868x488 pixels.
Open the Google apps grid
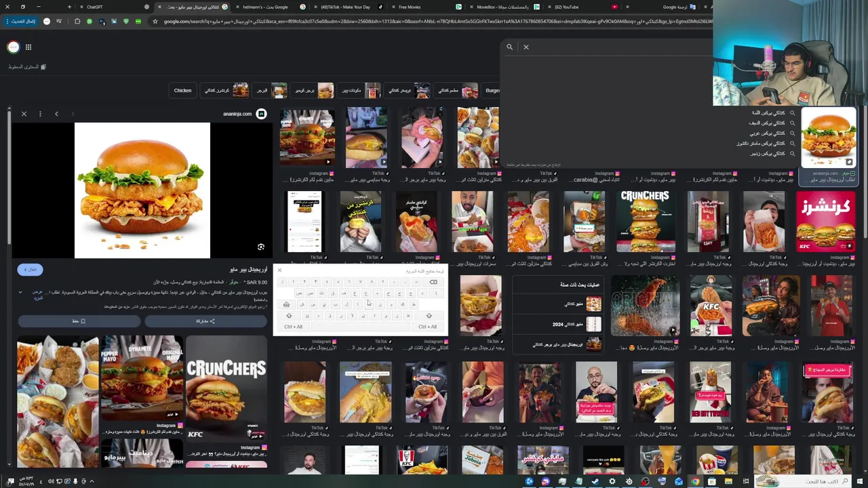click(28, 47)
